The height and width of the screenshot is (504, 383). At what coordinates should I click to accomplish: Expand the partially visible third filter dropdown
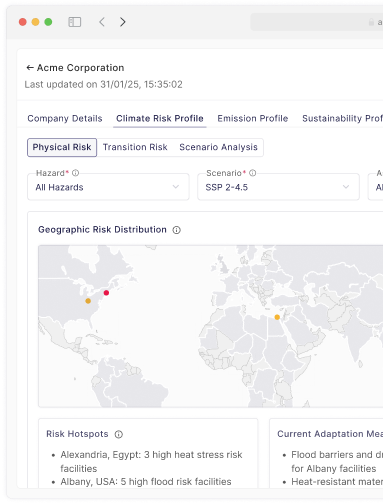[376, 187]
